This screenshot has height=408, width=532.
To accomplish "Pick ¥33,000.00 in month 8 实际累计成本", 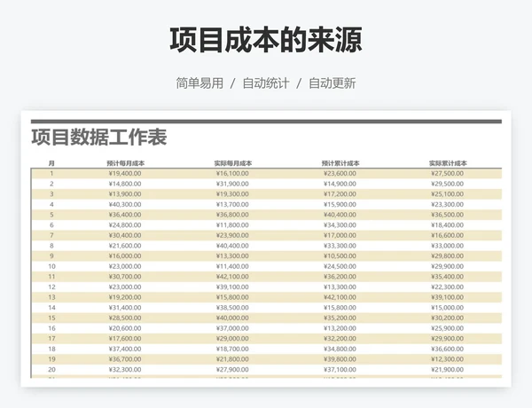I will click(448, 246).
